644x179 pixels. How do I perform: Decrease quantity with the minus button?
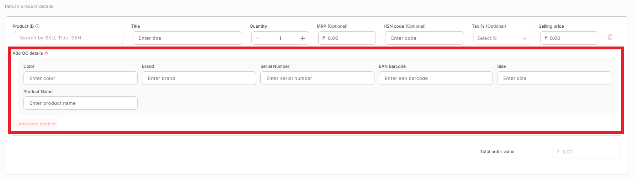257,38
